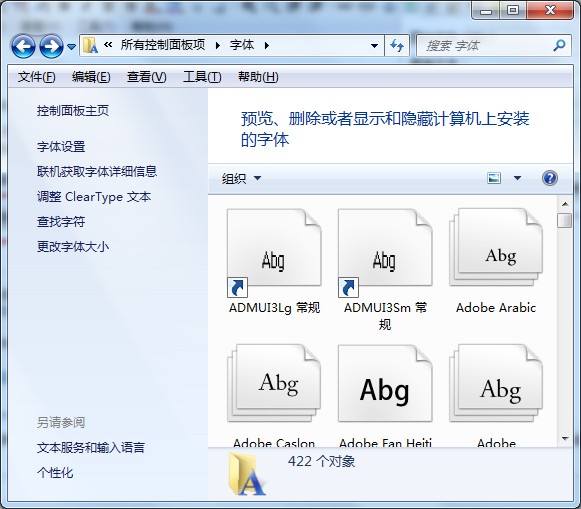Open the 组织 dropdown menu
Screen dimensions: 581x509
241,179
